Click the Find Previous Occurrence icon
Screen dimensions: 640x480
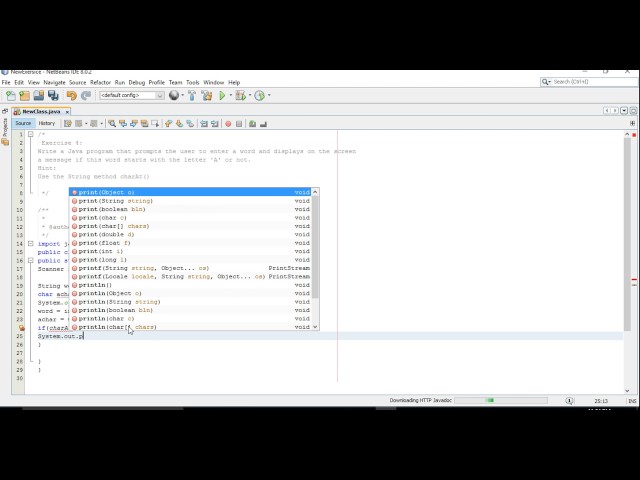point(122,123)
